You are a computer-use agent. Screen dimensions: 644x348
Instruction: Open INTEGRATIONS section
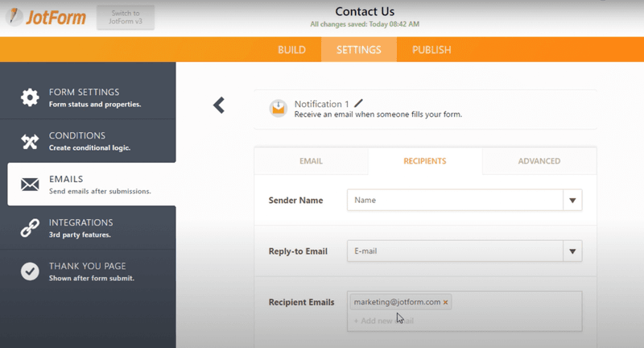[x=88, y=228]
